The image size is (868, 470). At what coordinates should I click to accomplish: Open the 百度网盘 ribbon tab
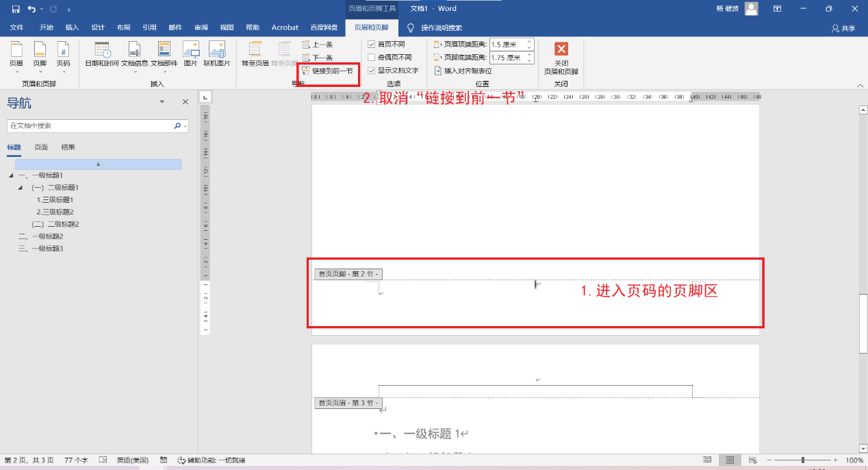coord(324,28)
